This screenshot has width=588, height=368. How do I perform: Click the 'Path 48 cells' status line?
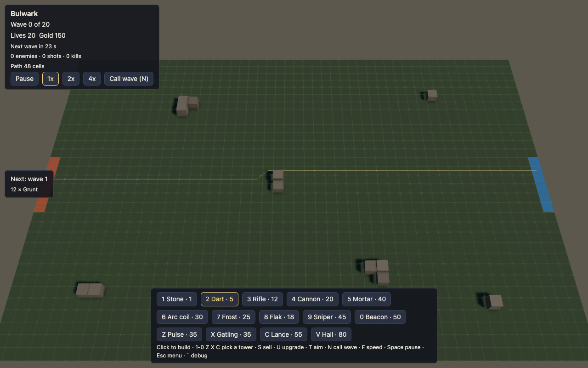(x=28, y=66)
